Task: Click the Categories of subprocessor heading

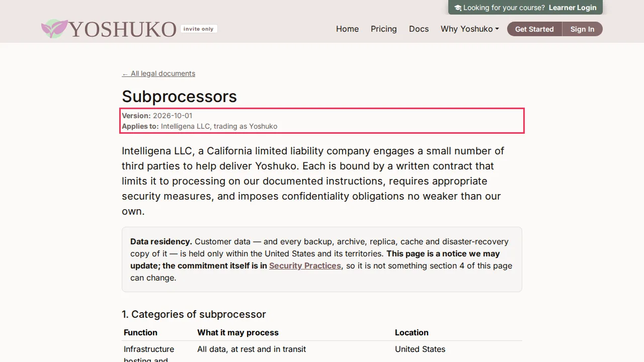Action: 194,314
